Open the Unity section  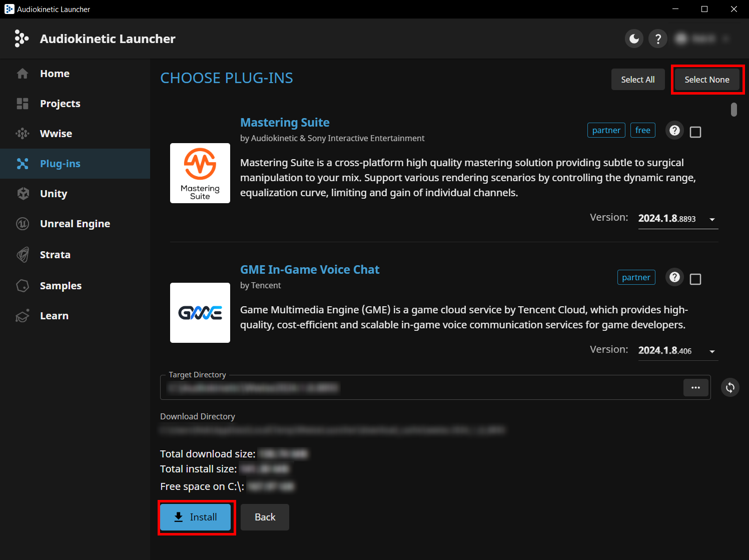click(75, 194)
